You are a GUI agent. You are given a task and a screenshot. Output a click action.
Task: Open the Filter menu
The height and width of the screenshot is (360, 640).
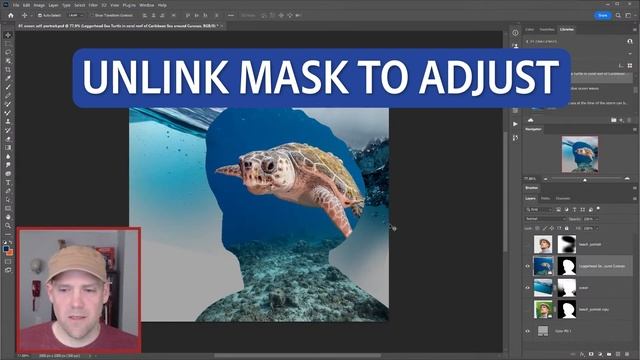(x=93, y=5)
